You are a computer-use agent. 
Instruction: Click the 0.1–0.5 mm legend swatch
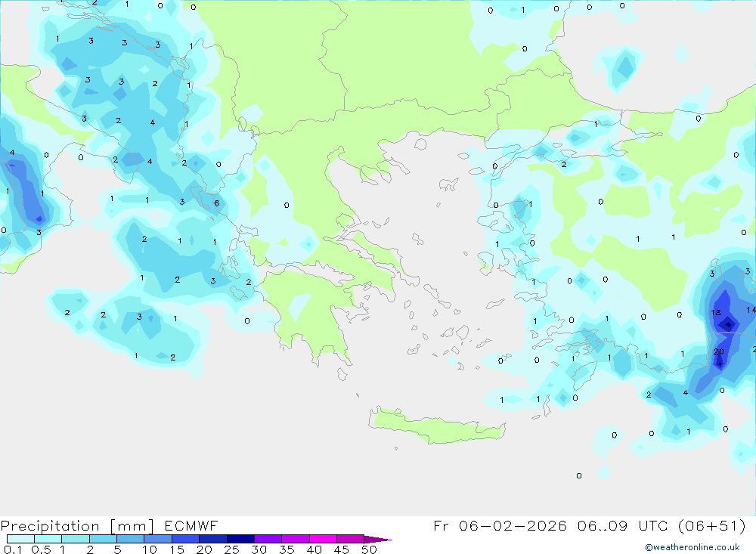(20, 539)
